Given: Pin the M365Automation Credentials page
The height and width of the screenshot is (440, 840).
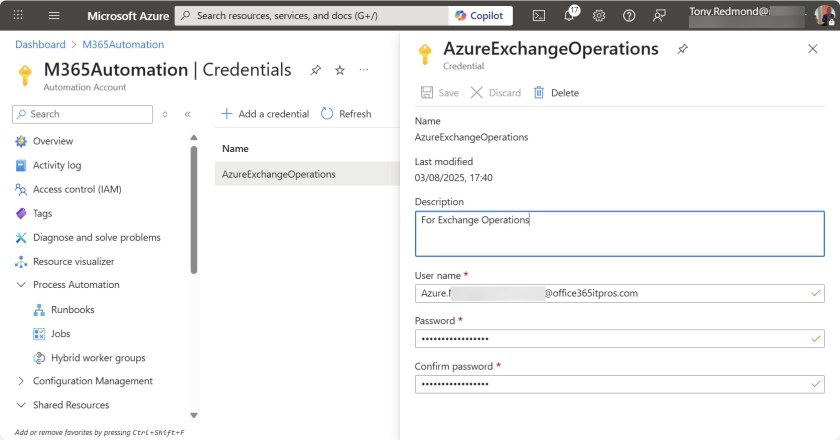Looking at the screenshot, I should click(x=316, y=70).
